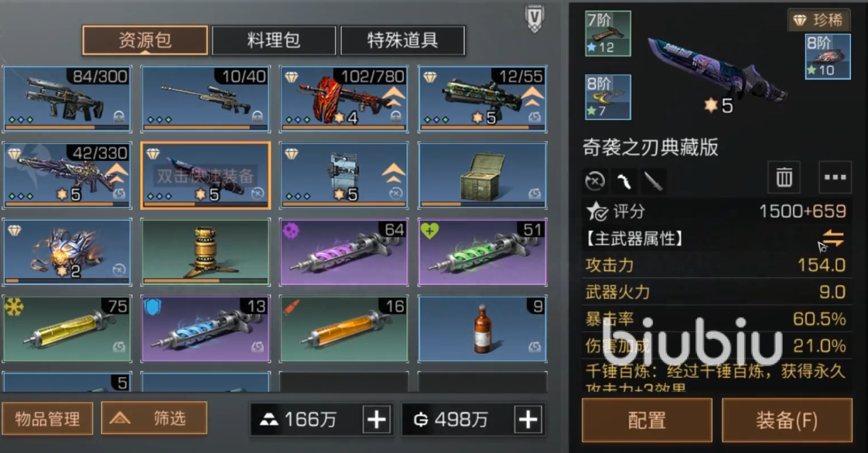
Task: Select the purple skull syringe item
Action: (344, 252)
